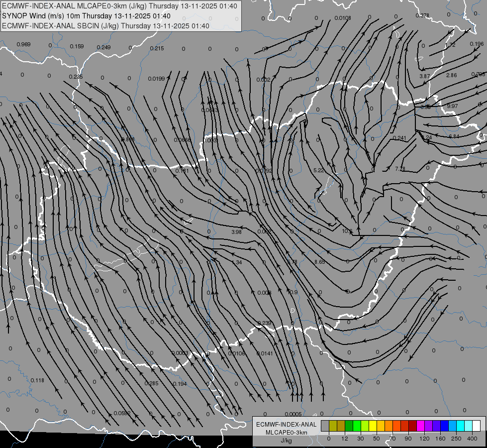Click the map value 1.72
487x448 pixels.
[x=450, y=45]
